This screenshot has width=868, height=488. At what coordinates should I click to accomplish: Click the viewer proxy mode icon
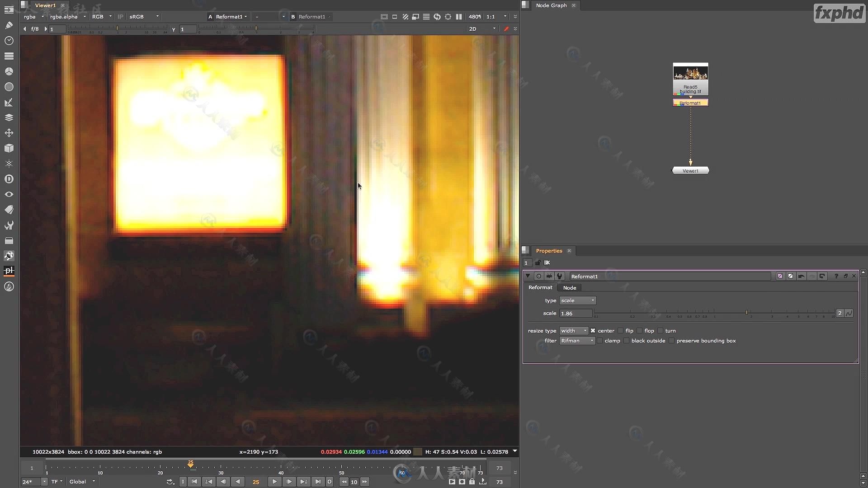click(x=415, y=17)
